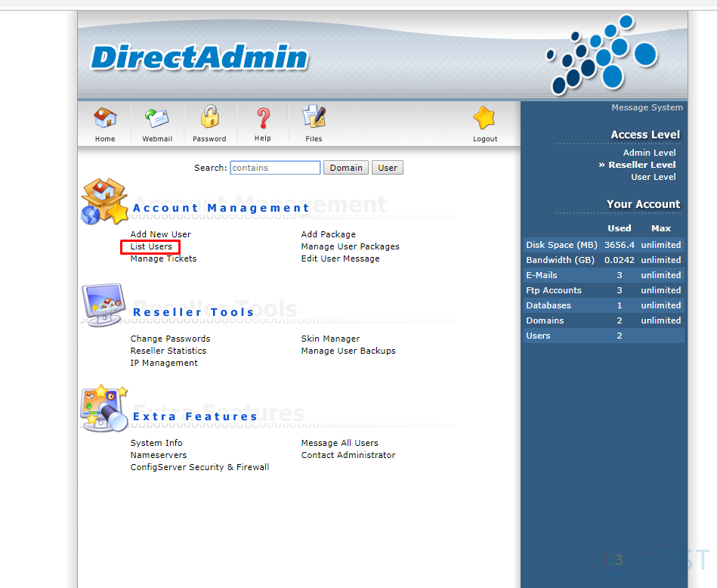Screen dimensions: 717x588
Task: Open Change Passwords link
Action: tap(170, 339)
